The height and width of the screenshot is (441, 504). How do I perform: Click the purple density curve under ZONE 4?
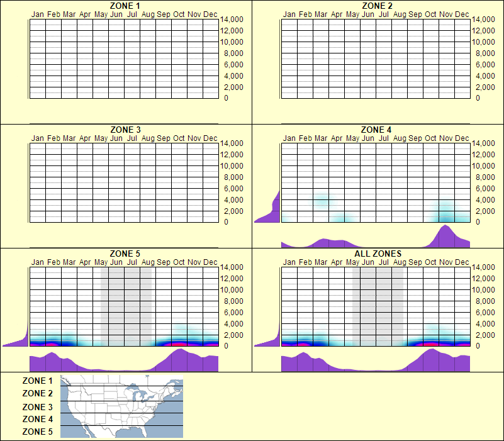pyautogui.click(x=447, y=239)
